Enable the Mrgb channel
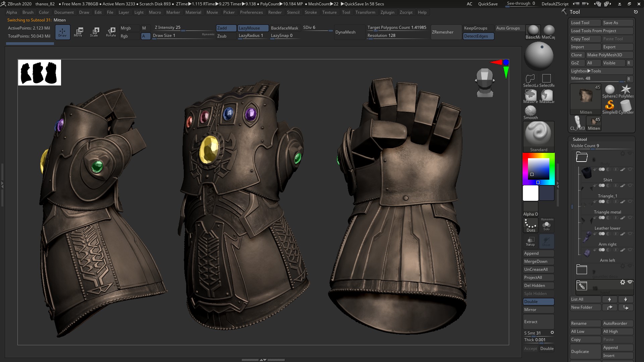 (x=130, y=28)
